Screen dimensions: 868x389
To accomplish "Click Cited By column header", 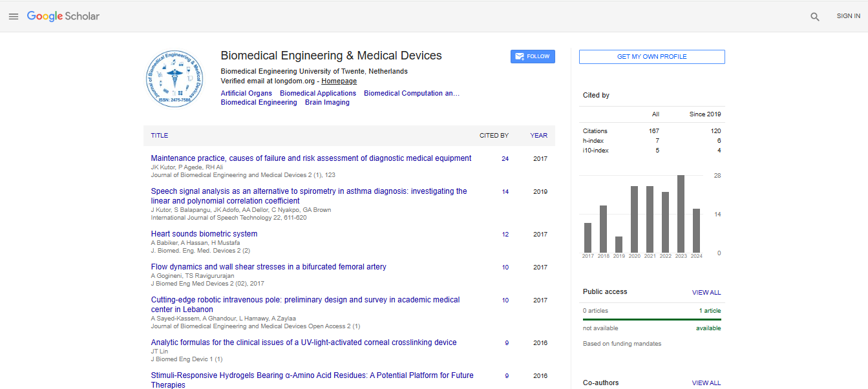I will 494,136.
